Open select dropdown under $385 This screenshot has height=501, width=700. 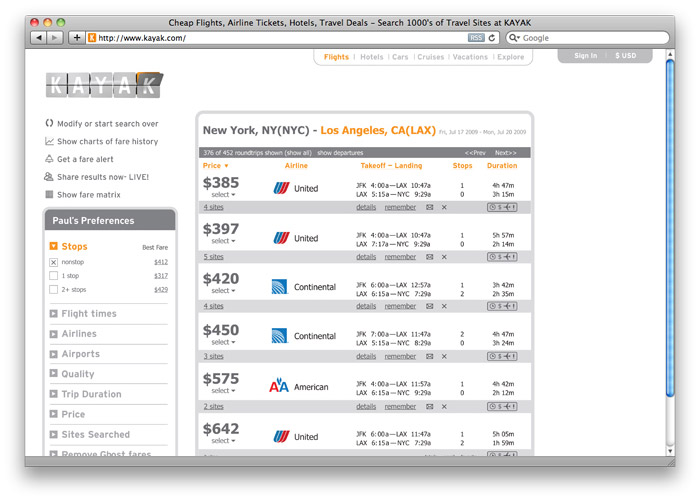pyautogui.click(x=223, y=195)
